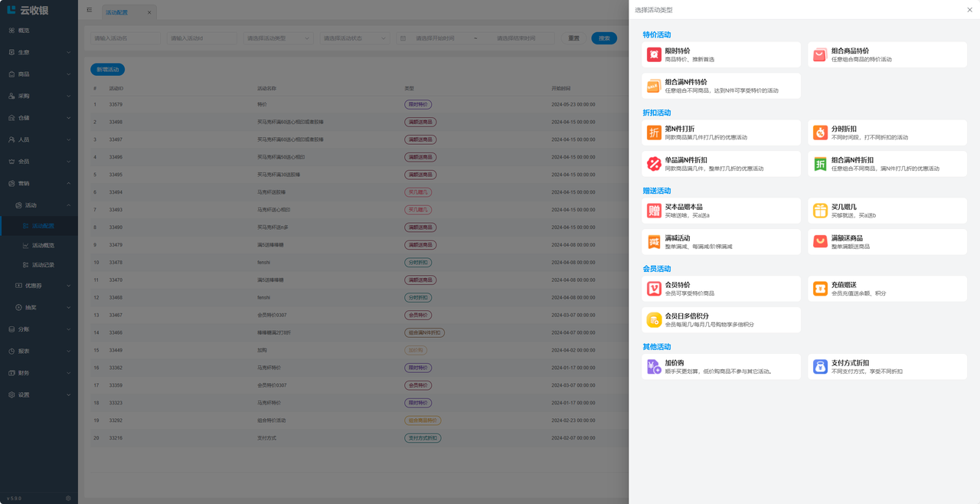Pick the 会员特价 member icon
This screenshot has height=504, width=980.
654,289
